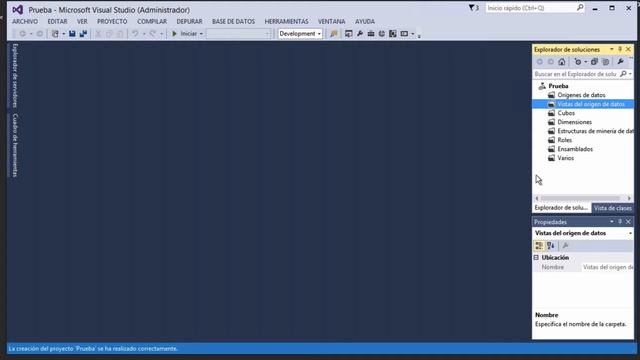The height and width of the screenshot is (360, 640).
Task: Open the PROYECTO menu
Action: (x=112, y=21)
